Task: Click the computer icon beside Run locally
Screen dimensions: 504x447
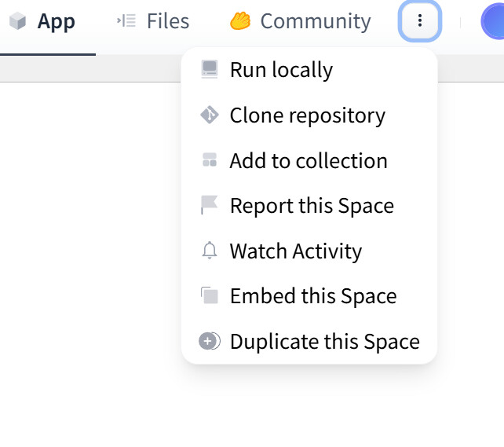Action: tap(209, 70)
